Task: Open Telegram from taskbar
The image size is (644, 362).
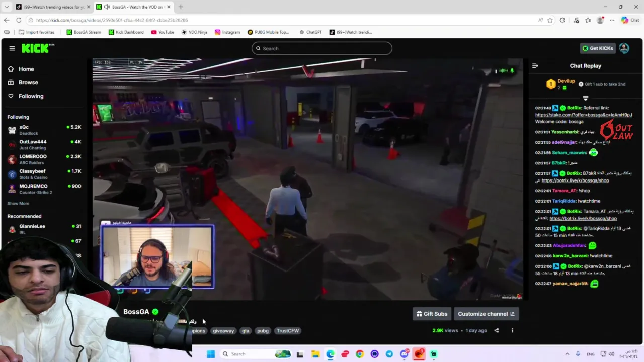Action: tap(389, 354)
